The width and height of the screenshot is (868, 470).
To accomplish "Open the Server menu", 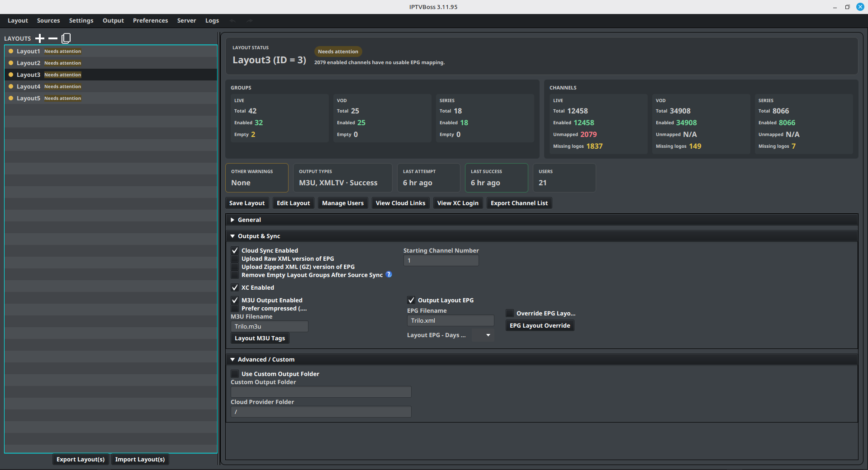I will click(186, 20).
